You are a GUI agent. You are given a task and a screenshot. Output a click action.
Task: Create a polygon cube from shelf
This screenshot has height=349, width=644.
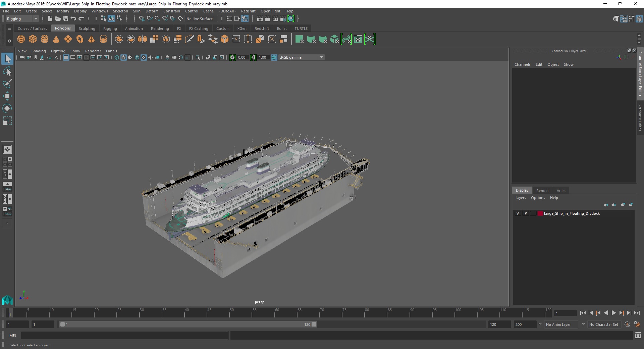33,39
